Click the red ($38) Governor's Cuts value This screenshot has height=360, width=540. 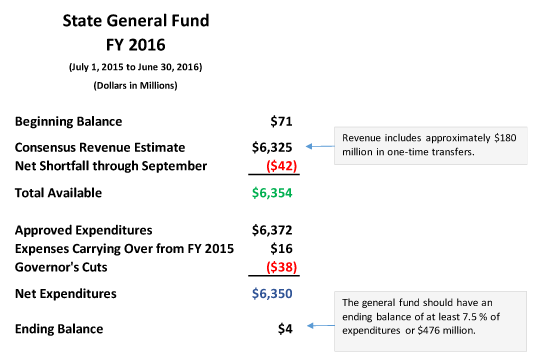click(x=281, y=267)
